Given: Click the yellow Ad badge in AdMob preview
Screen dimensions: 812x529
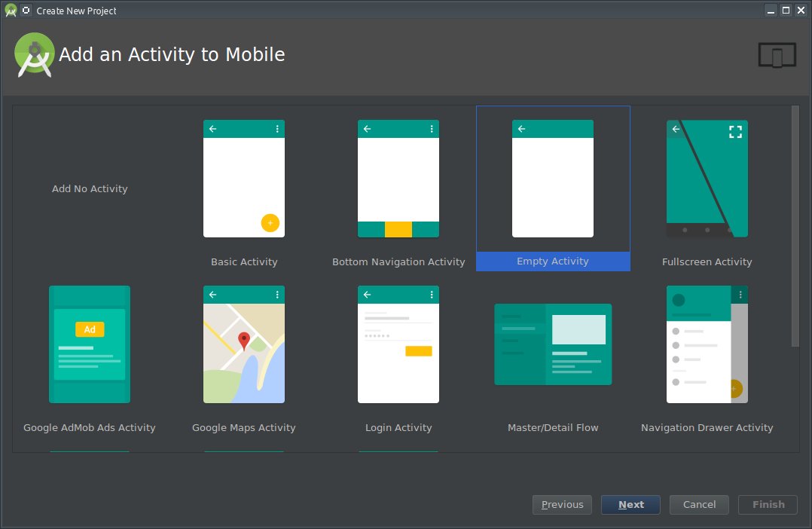Looking at the screenshot, I should coord(90,329).
